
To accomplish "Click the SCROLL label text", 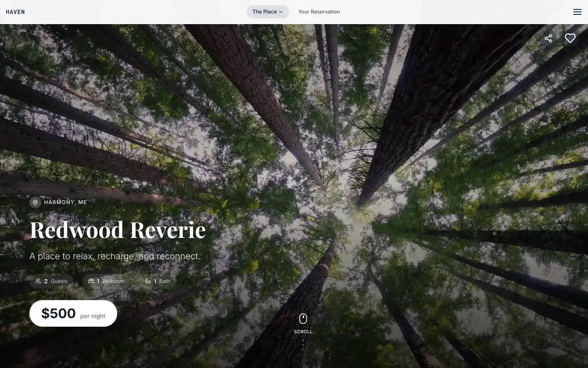I will click(x=303, y=332).
